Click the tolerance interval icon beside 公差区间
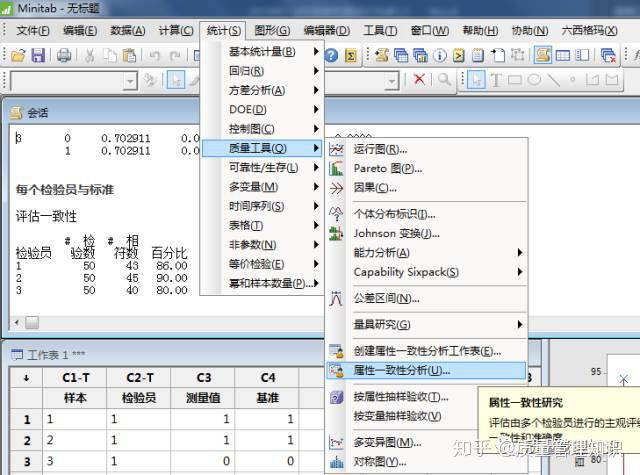This screenshot has width=640, height=475. pyautogui.click(x=336, y=299)
